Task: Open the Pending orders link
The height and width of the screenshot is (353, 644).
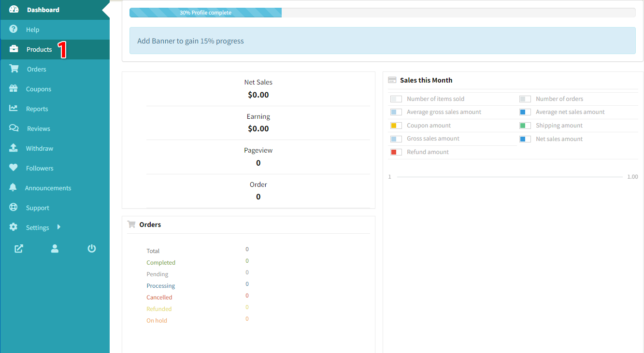Action: (x=157, y=274)
